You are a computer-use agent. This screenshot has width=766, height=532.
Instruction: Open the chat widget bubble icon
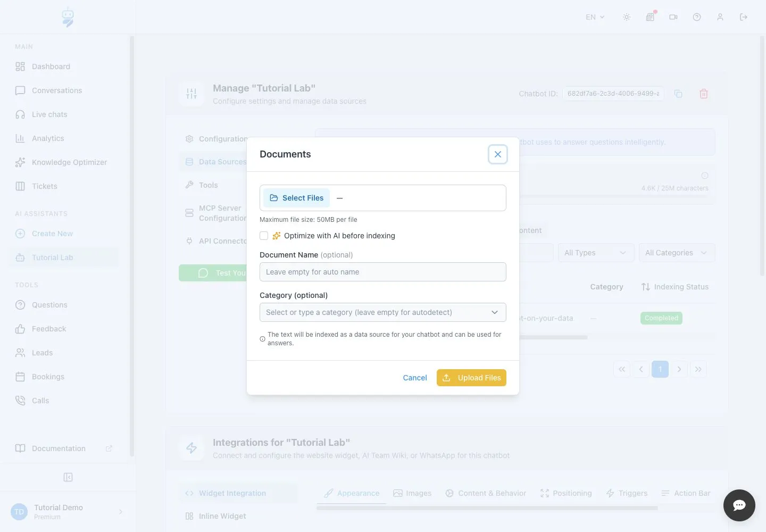pyautogui.click(x=739, y=505)
